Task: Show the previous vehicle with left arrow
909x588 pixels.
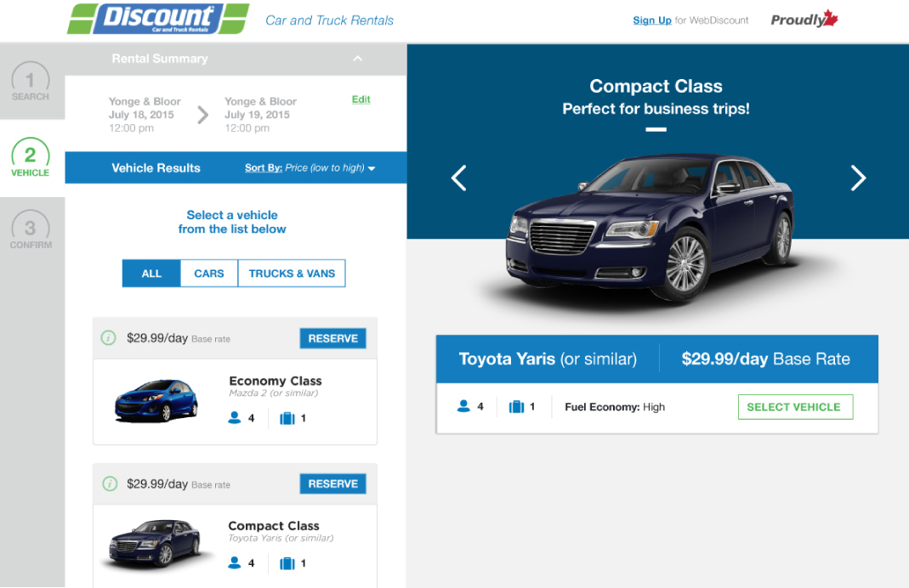Action: (x=458, y=178)
